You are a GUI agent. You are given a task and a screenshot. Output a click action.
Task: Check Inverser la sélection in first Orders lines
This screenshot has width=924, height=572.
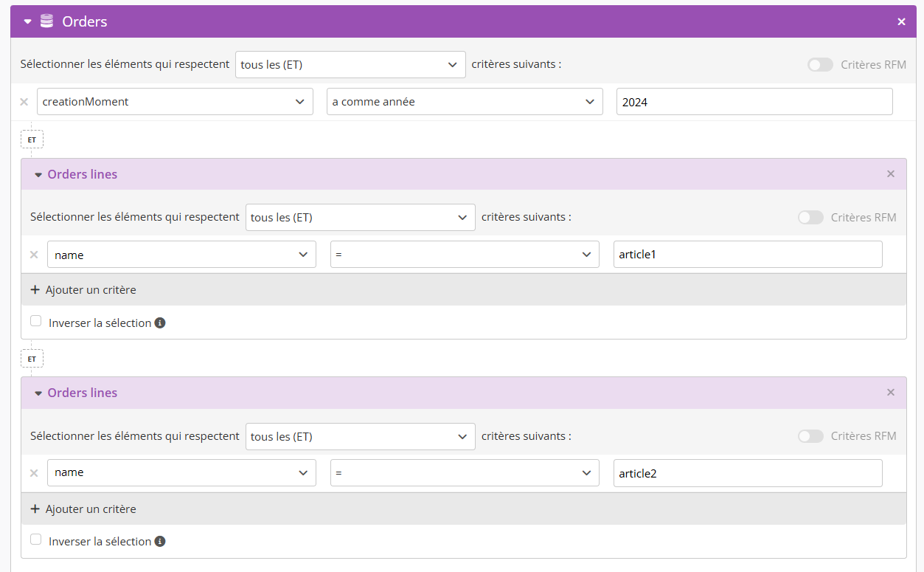36,321
